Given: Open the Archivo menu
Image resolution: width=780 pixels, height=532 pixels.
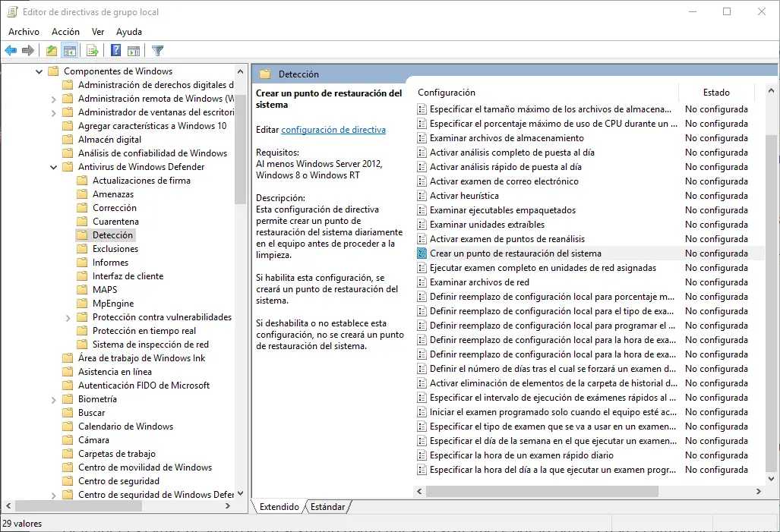Looking at the screenshot, I should [24, 32].
